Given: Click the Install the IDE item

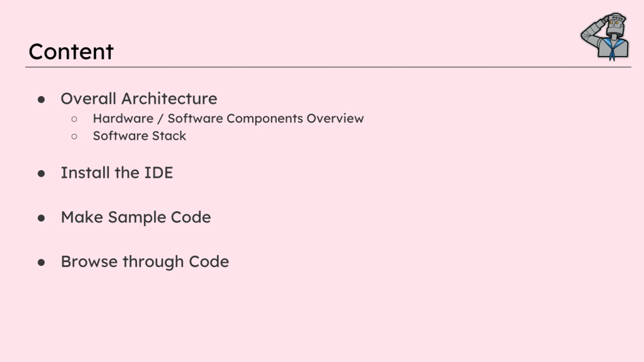Looking at the screenshot, I should point(117,173).
